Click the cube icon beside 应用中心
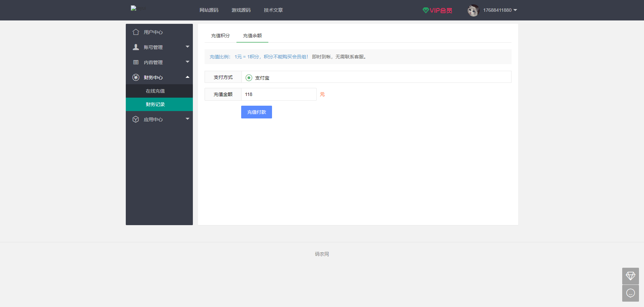Image resolution: width=644 pixels, height=307 pixels. click(136, 119)
